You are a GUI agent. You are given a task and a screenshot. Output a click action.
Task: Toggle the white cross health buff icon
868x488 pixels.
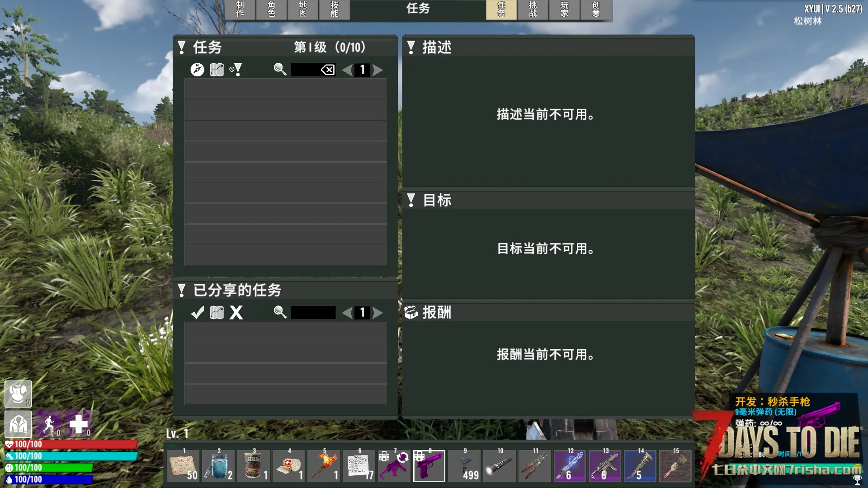point(79,424)
